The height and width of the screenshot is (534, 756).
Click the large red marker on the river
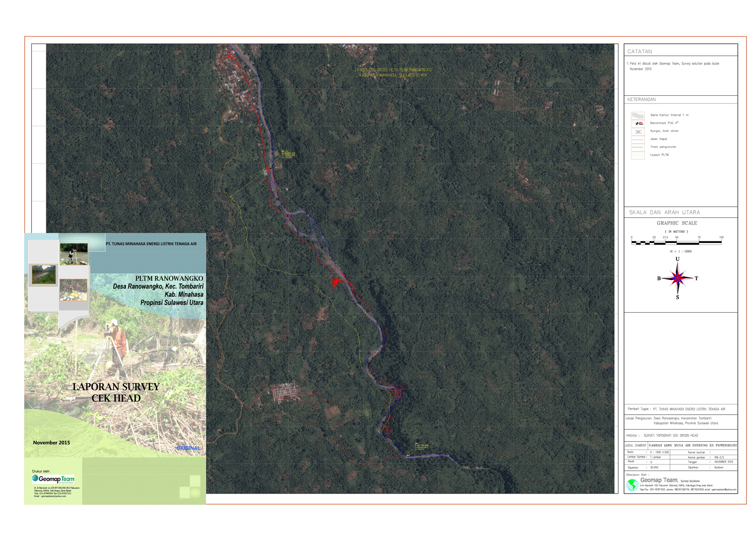[336, 282]
